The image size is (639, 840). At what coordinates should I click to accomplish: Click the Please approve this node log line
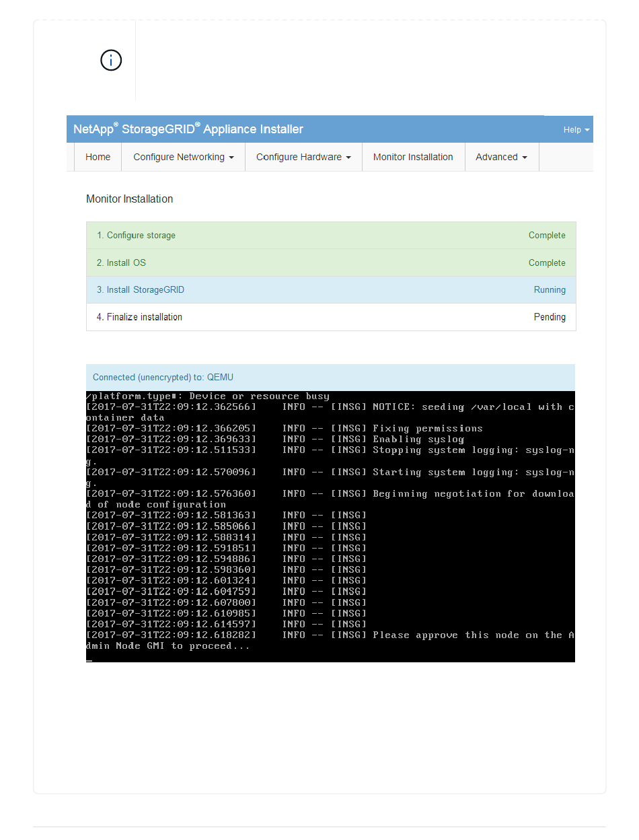[330, 640]
